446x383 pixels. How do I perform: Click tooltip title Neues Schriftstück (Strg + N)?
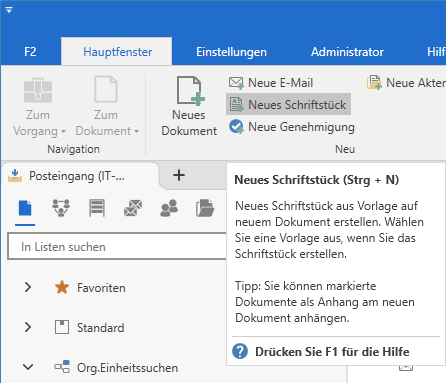[x=317, y=180]
